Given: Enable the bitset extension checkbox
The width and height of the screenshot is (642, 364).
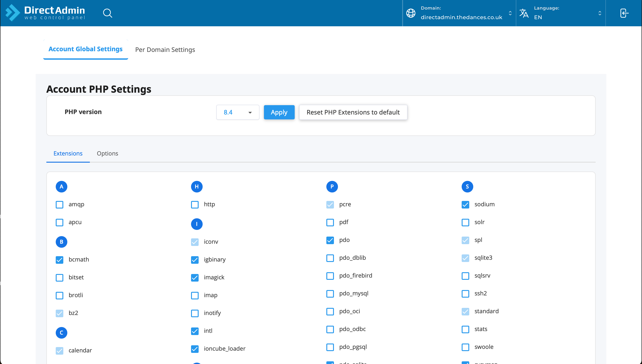Looking at the screenshot, I should [60, 278].
